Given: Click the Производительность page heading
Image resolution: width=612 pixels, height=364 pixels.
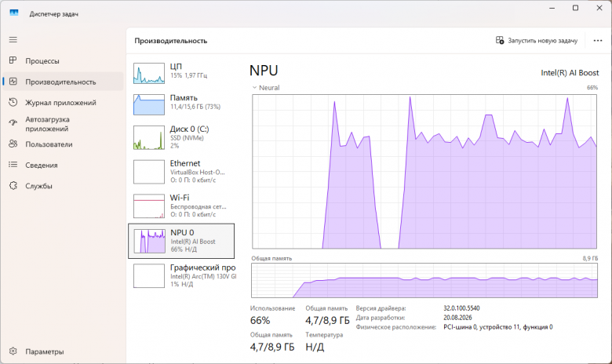Looking at the screenshot, I should click(171, 41).
